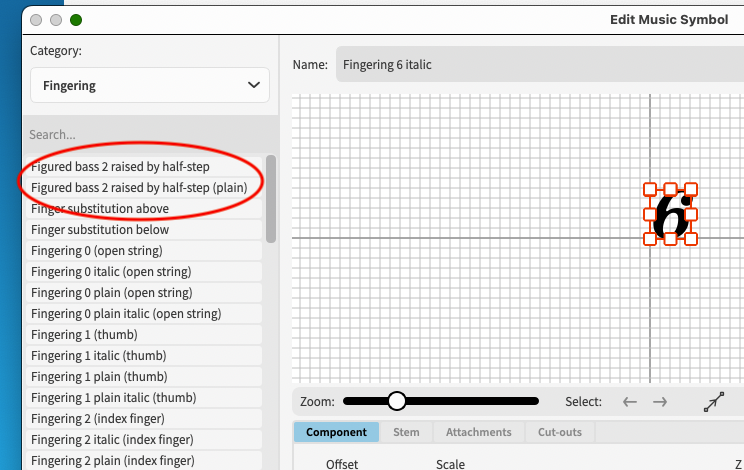Click the italic 6 glyph in editor
The height and width of the screenshot is (470, 744).
coord(671,215)
